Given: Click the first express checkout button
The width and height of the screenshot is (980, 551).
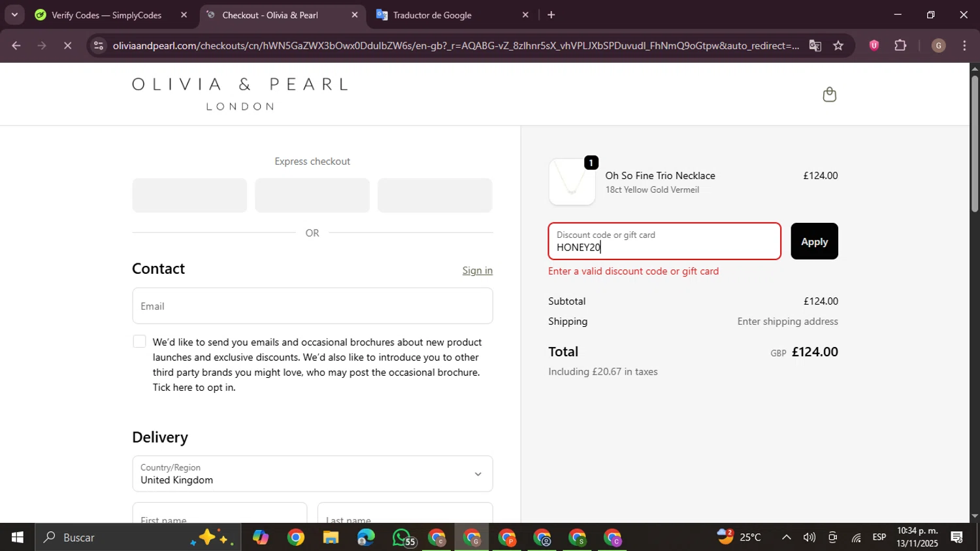Looking at the screenshot, I should (189, 195).
